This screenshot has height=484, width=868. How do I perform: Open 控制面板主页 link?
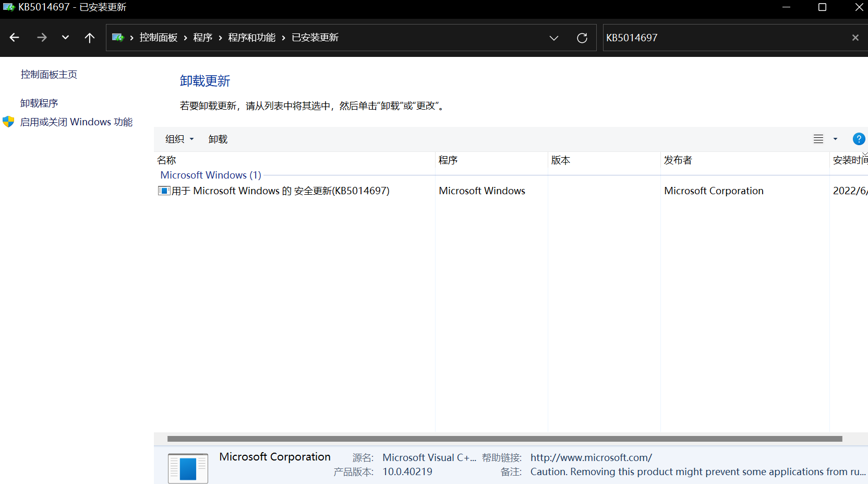click(x=49, y=75)
